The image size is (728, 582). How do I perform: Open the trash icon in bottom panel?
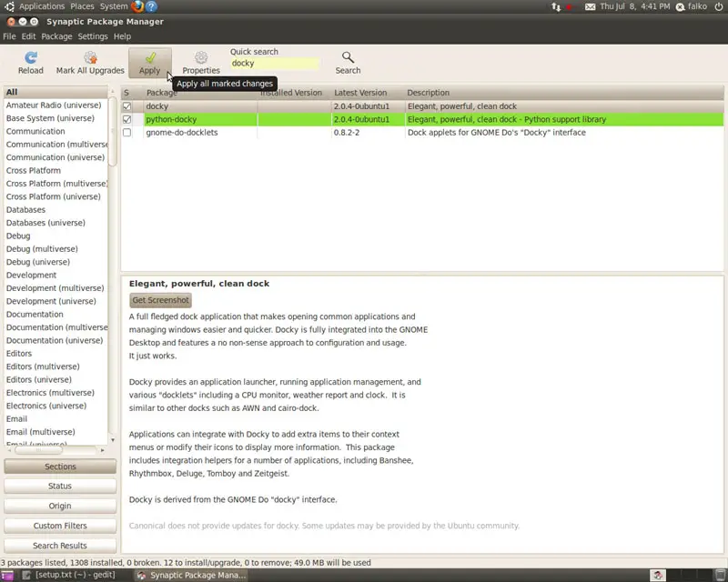721,576
